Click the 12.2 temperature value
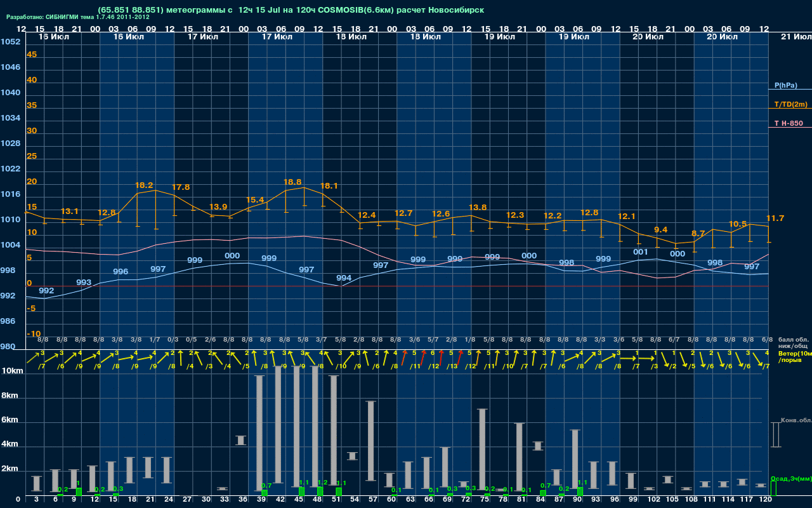The height and width of the screenshot is (508, 812). point(553,216)
